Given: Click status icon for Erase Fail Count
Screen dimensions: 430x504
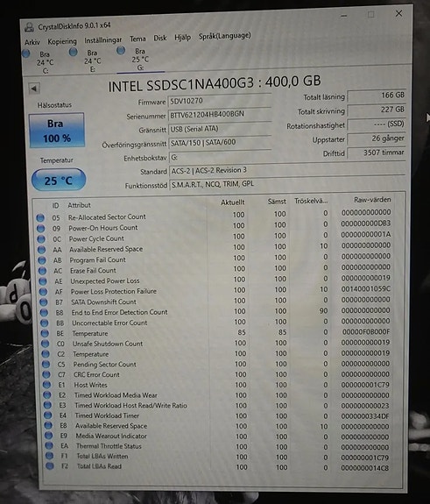Looking at the screenshot, I should click(42, 271).
